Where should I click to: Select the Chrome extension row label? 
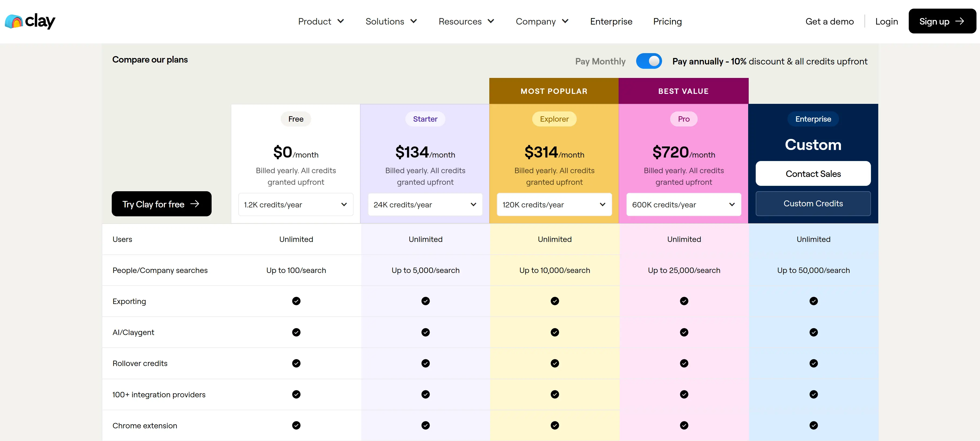point(145,425)
